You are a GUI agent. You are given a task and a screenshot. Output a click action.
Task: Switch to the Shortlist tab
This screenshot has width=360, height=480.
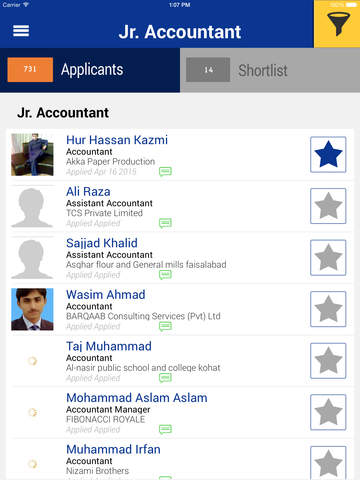pos(270,70)
